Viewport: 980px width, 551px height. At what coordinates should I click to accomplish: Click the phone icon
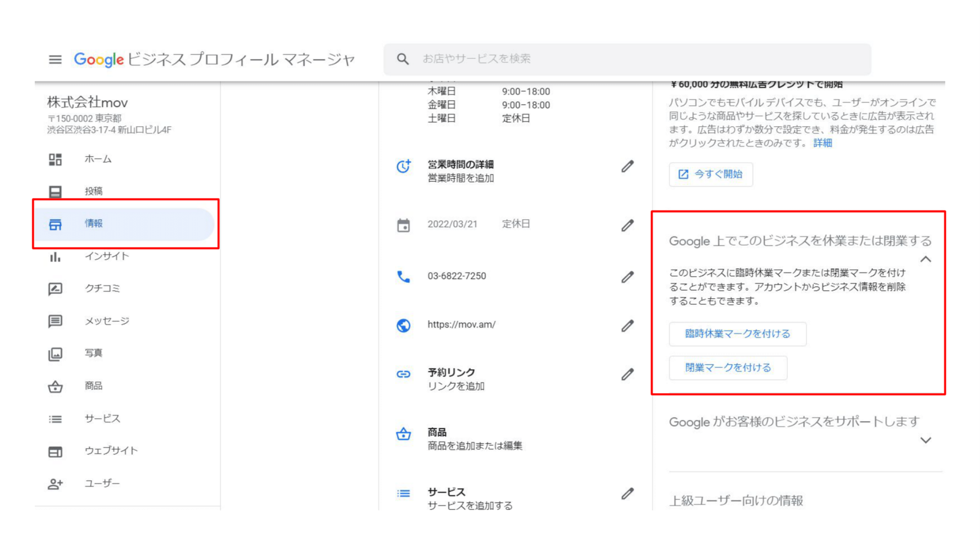[x=403, y=277]
